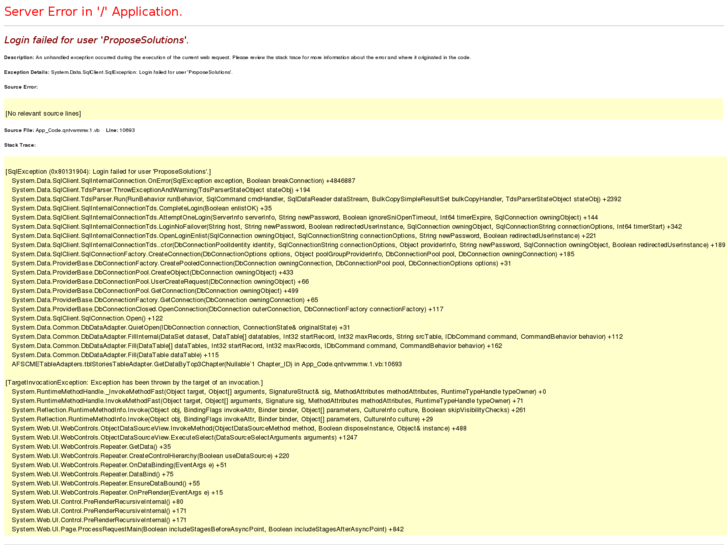The image size is (727, 545).
Task: Click the 'DbDataAdapter.Fill(DataTable[]' stack line
Action: [257, 346]
